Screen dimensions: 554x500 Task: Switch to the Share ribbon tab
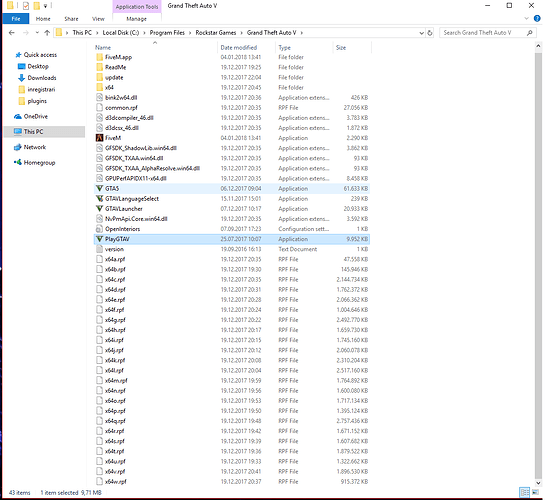71,19
